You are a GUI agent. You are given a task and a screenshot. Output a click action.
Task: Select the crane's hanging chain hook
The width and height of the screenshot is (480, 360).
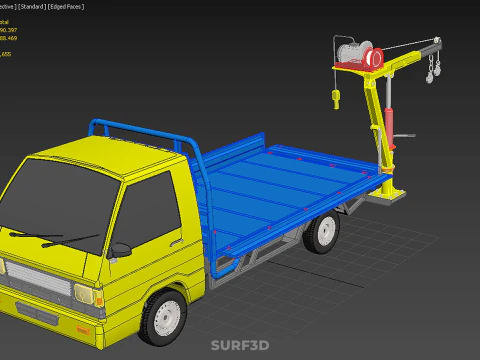coord(430,77)
